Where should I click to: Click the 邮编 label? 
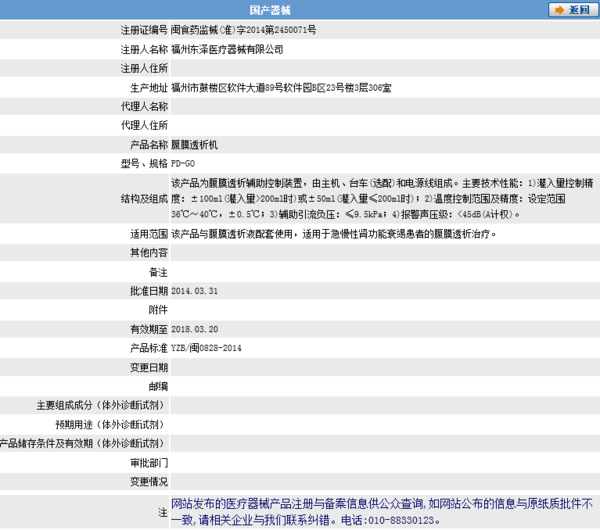[x=158, y=386]
